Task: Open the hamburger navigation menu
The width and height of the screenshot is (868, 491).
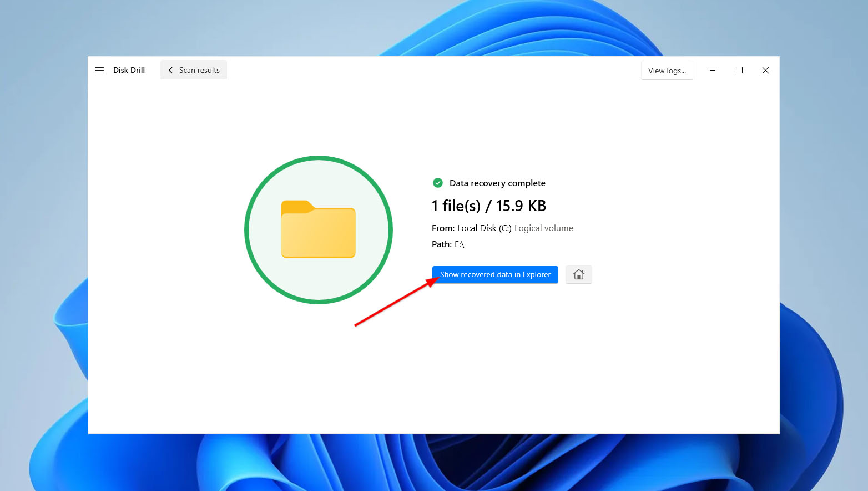Action: pos(99,70)
